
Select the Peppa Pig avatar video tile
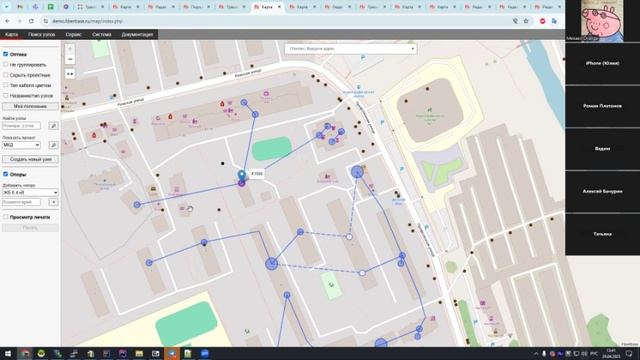pyautogui.click(x=602, y=20)
